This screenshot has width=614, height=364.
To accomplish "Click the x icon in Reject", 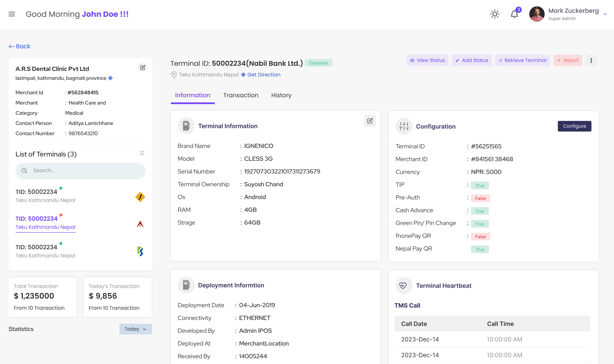I will coord(559,60).
